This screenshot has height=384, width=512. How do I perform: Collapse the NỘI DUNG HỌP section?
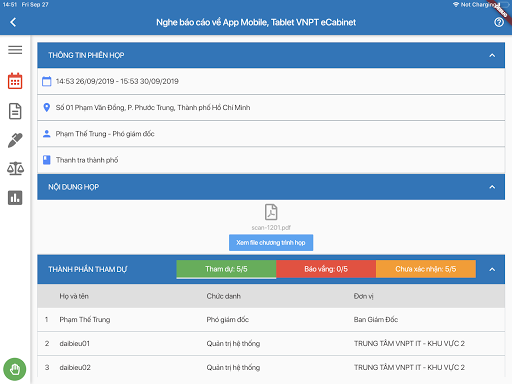click(492, 187)
